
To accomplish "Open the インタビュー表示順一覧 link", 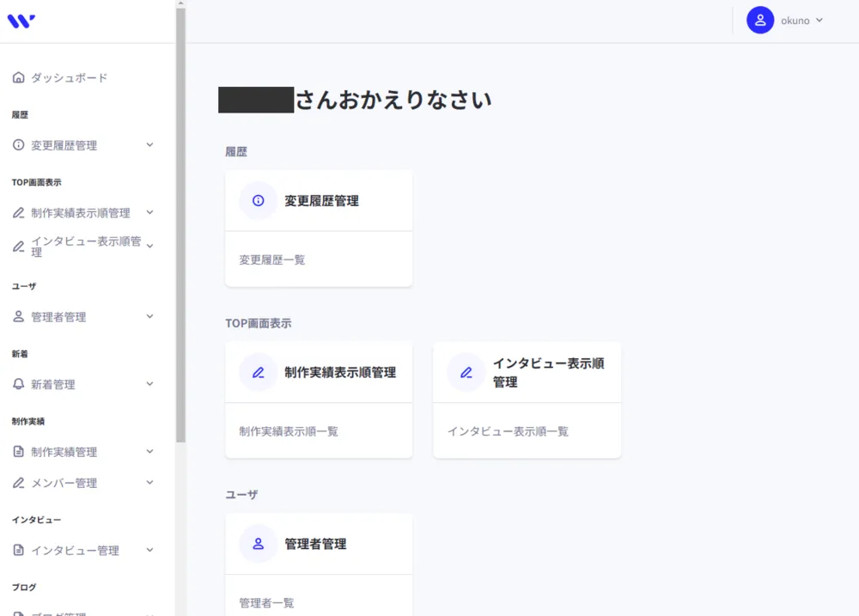I will pyautogui.click(x=508, y=431).
